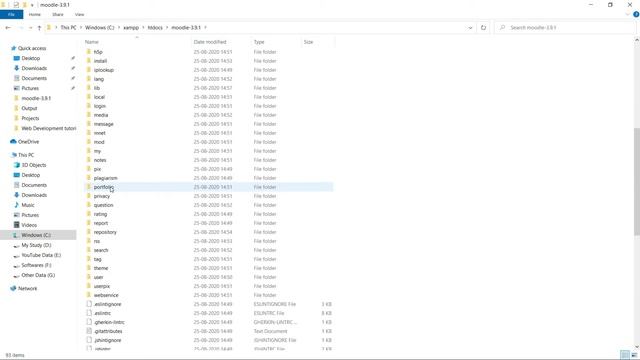Open the View ribbon tab
The height and width of the screenshot is (360, 640).
click(79, 14)
